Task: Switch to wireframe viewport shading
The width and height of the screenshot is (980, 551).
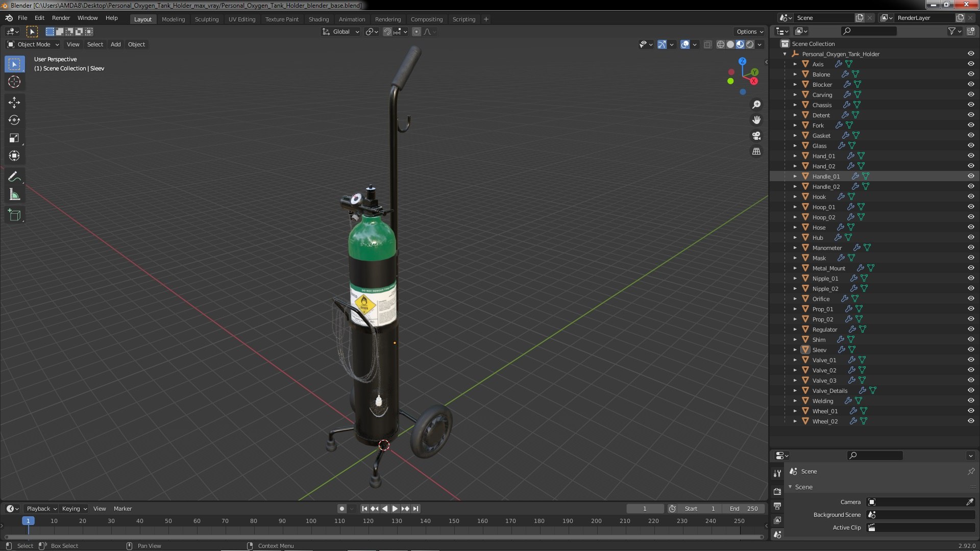Action: 721,44
